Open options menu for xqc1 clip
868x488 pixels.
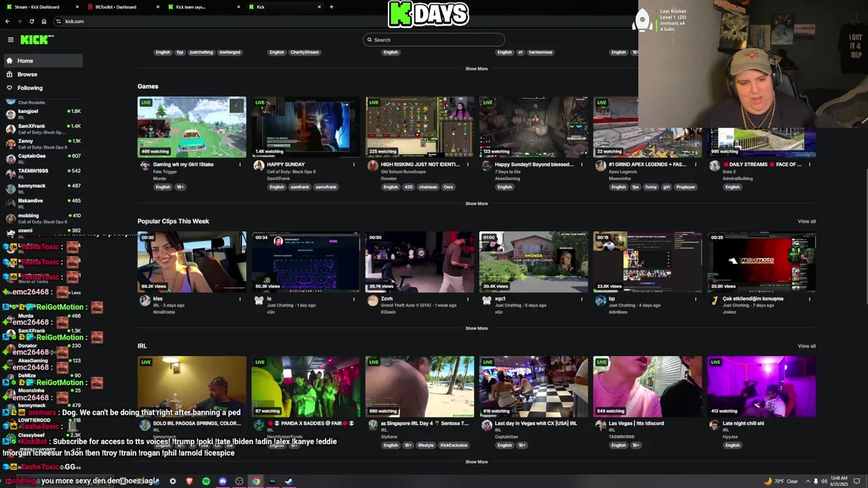point(581,298)
